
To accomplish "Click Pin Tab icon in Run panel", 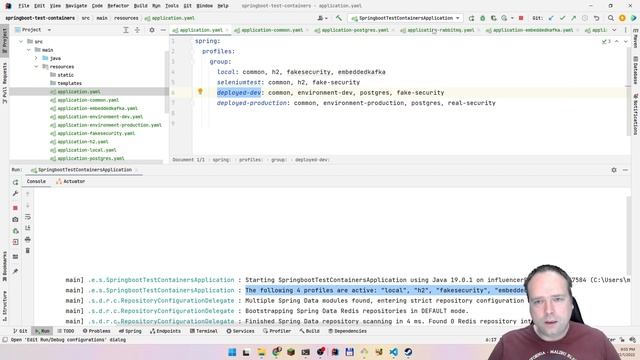I will pyautogui.click(x=16, y=271).
